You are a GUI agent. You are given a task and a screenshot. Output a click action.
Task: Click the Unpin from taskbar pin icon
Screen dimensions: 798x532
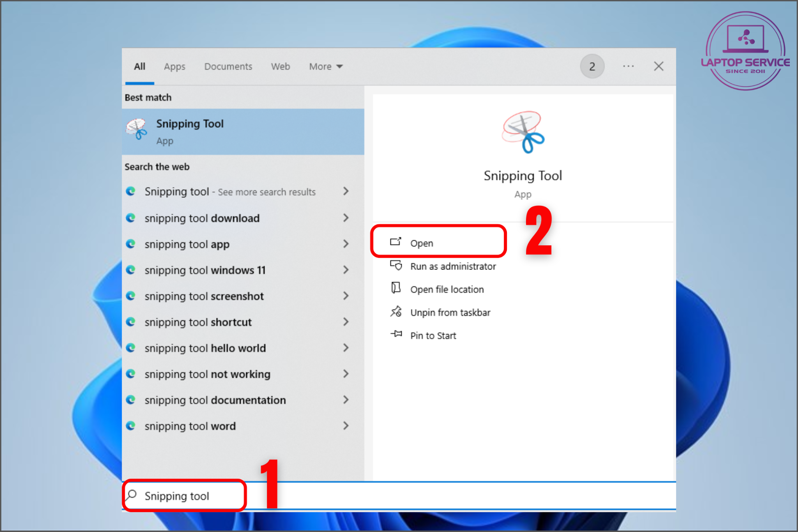click(x=396, y=312)
